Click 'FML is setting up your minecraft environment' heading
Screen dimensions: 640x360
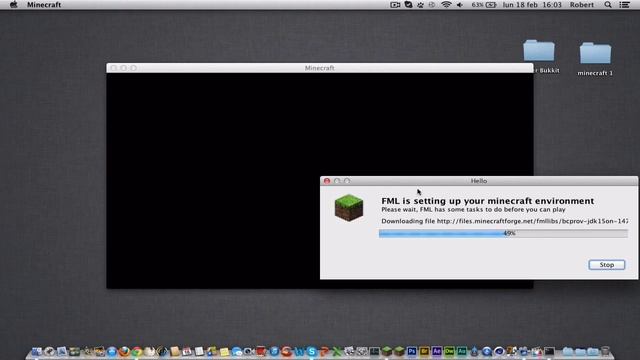coord(487,201)
